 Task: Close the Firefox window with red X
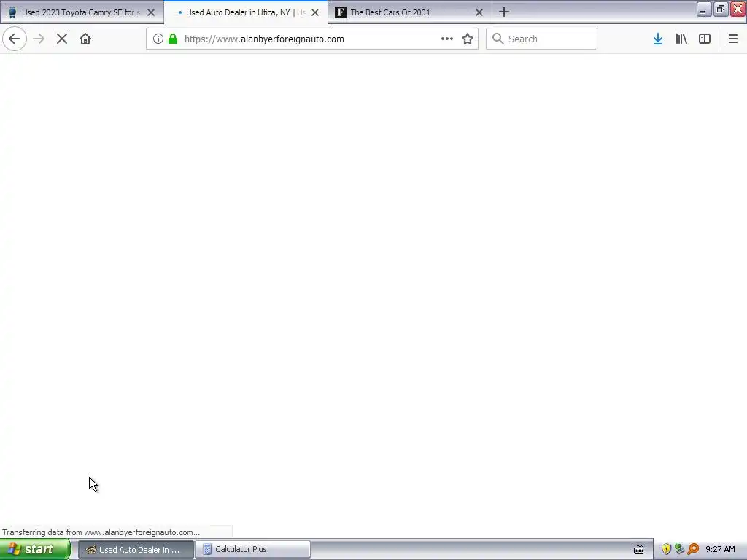click(738, 9)
